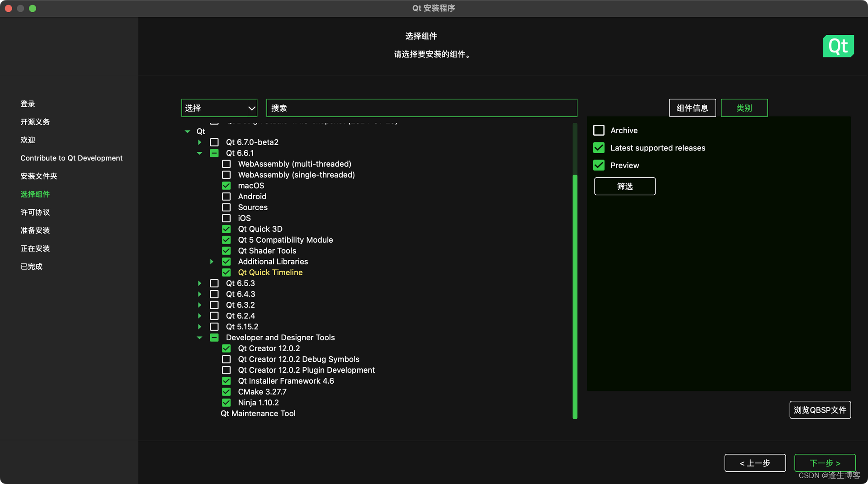The height and width of the screenshot is (484, 868).
Task: Uncheck Qt Quick 3D
Action: [226, 229]
